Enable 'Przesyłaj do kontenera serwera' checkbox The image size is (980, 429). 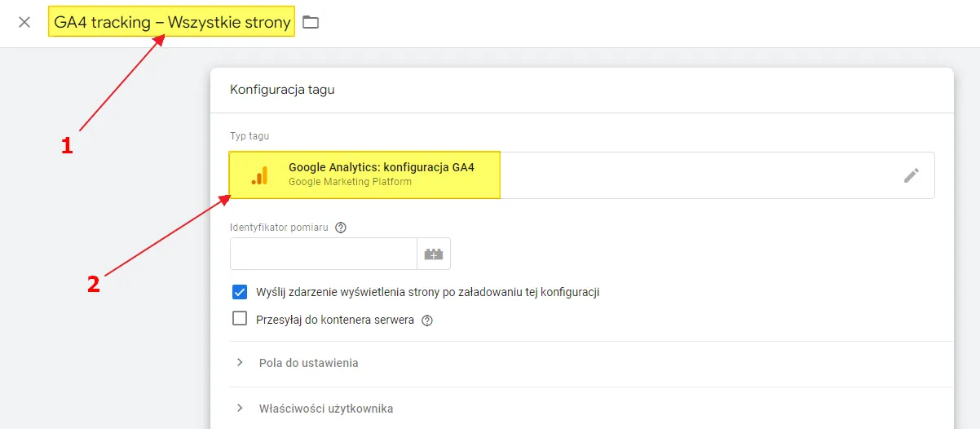pos(240,319)
